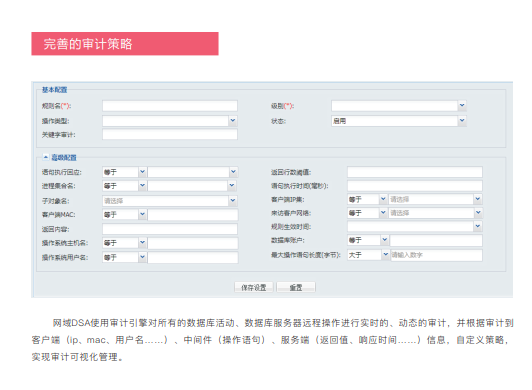The image size is (532, 390).
Task: Open 语句执行回应 operator dropdown 等于
Action: pyautogui.click(x=124, y=172)
